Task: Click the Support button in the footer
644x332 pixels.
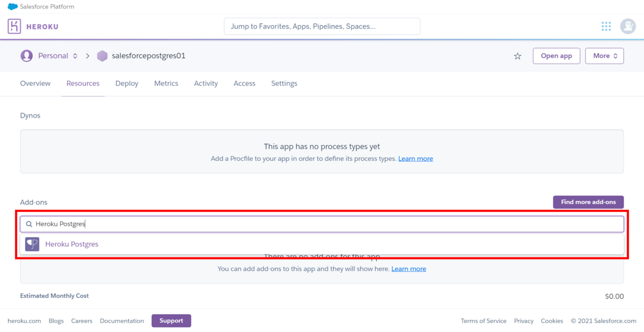Action: (171, 320)
